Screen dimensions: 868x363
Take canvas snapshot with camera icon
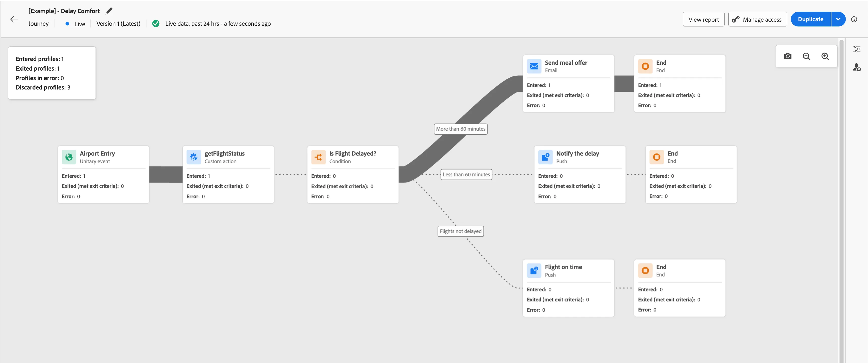point(787,56)
